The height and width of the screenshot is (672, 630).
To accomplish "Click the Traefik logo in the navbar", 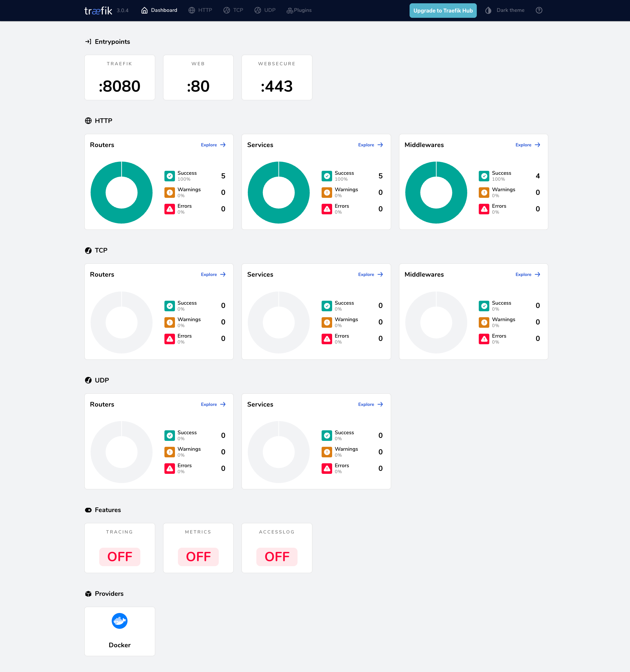I will (x=98, y=10).
